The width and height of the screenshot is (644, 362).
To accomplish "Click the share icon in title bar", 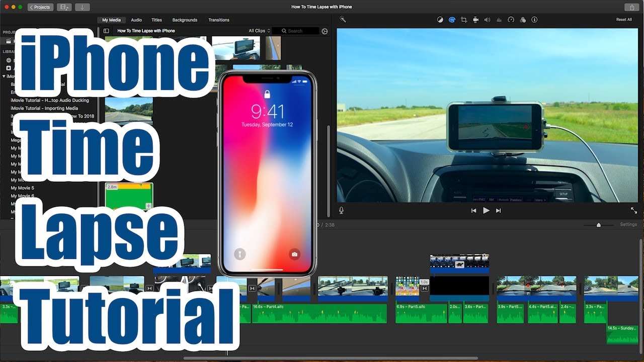I will [632, 7].
